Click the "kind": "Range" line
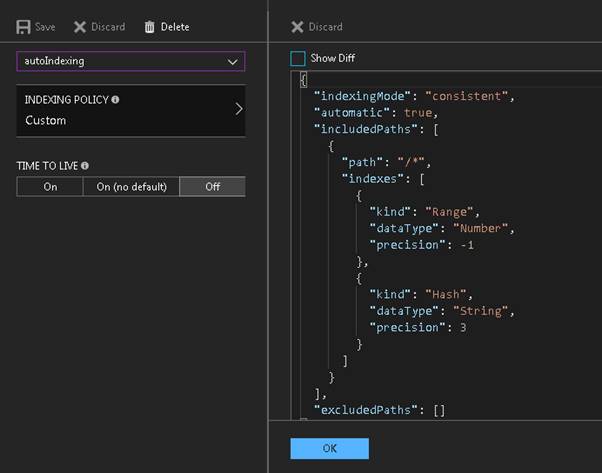This screenshot has width=602, height=473. click(x=424, y=212)
